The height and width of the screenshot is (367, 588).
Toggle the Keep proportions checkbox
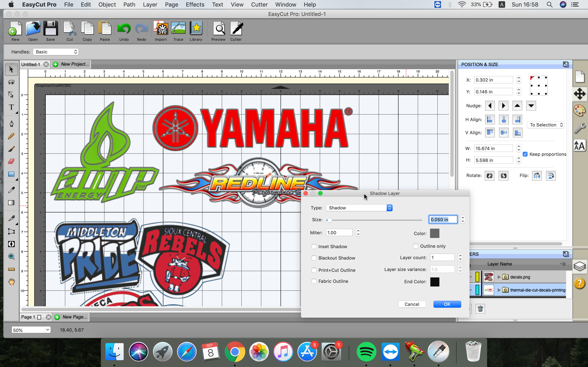(x=526, y=154)
